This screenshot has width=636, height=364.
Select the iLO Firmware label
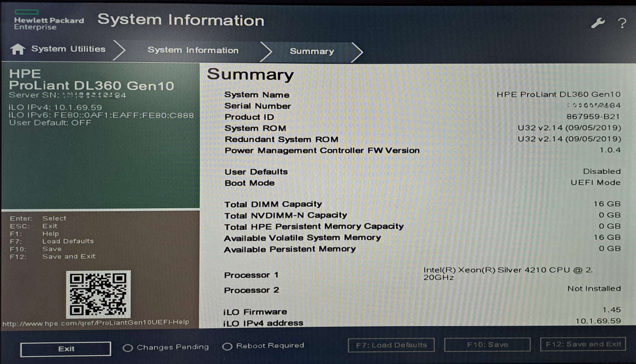tap(255, 312)
